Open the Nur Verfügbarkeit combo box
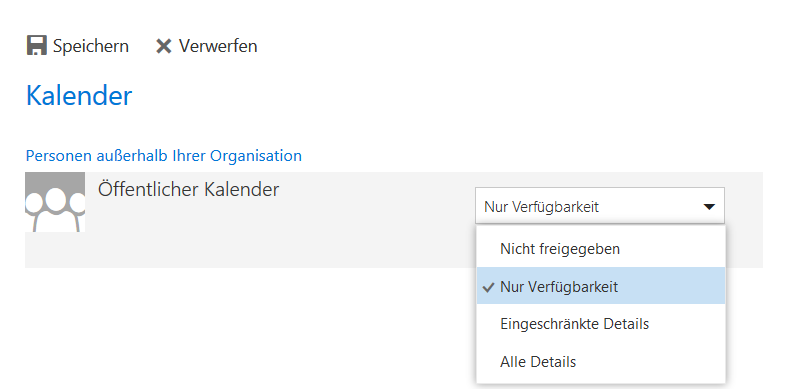 point(600,206)
